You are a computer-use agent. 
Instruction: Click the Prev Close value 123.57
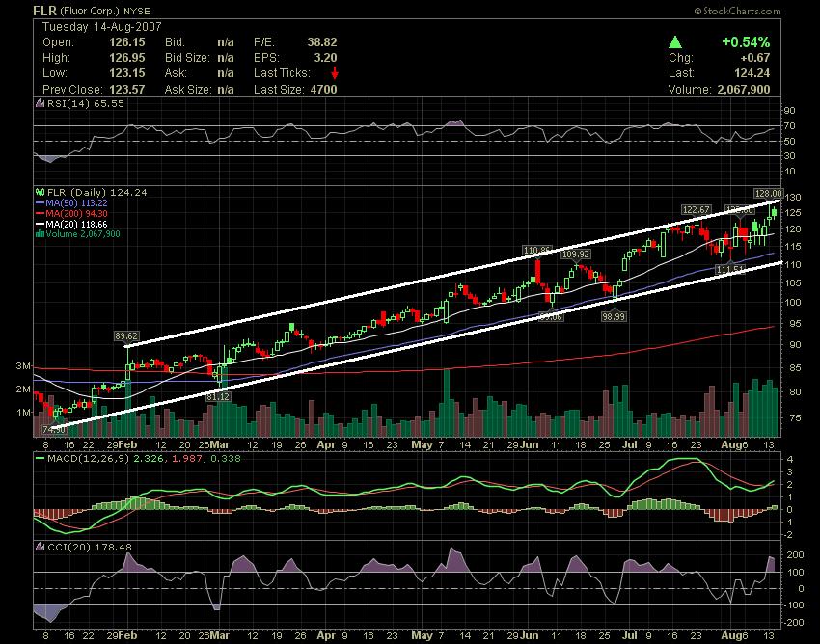(x=127, y=90)
